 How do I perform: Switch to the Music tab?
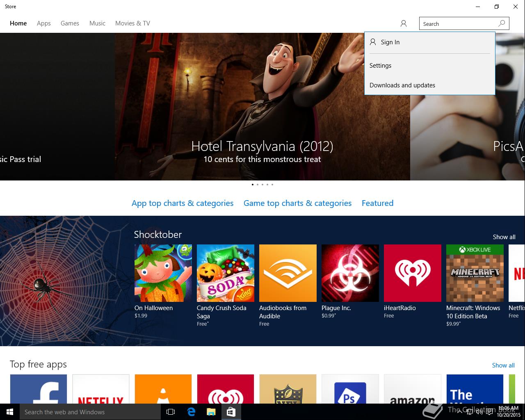97,23
